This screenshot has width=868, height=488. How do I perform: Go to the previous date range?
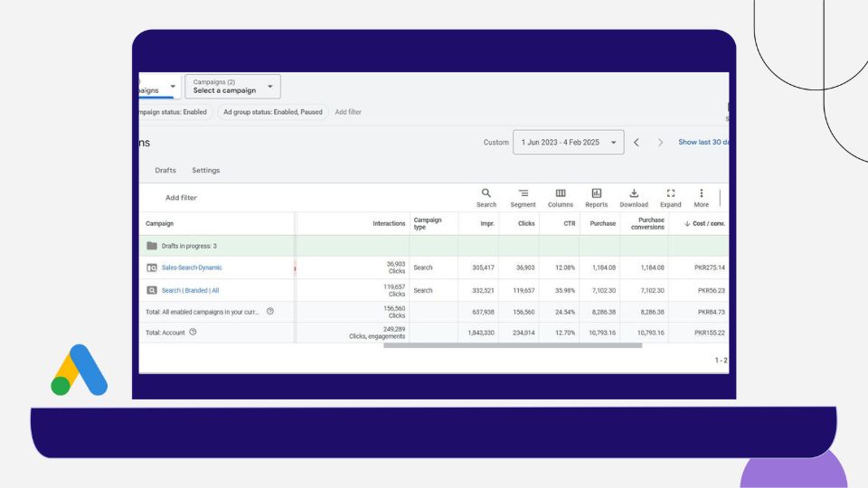click(x=637, y=143)
